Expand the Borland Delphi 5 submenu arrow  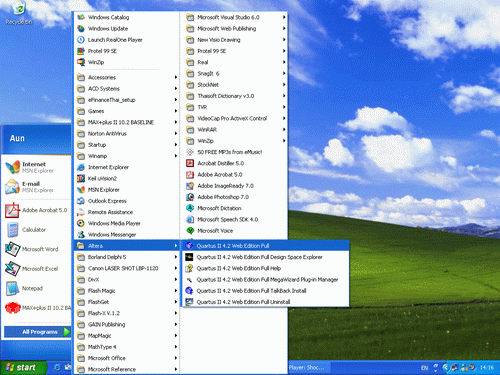[x=176, y=257]
